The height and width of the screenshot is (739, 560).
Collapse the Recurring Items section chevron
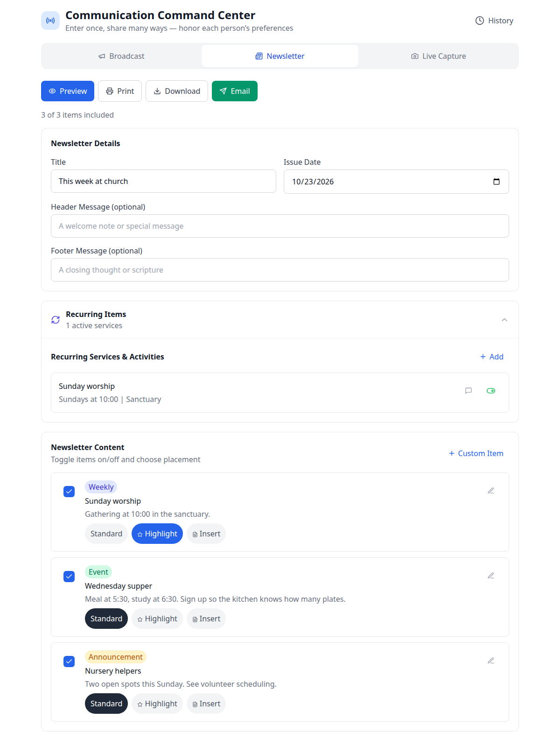coord(504,320)
